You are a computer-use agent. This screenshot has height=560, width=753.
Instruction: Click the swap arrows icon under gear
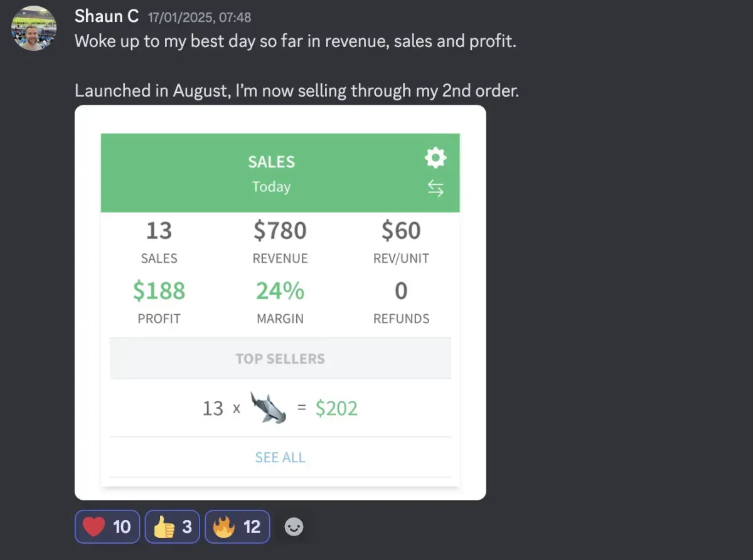click(435, 189)
